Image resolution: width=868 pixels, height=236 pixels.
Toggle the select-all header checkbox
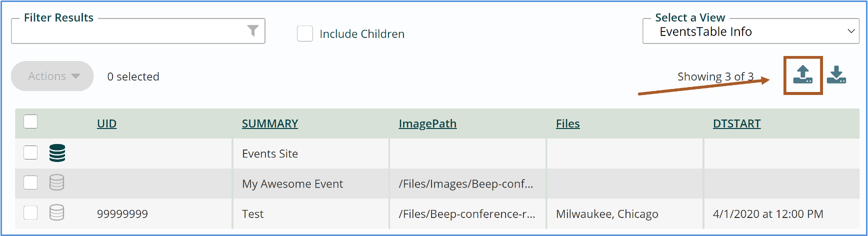[30, 121]
